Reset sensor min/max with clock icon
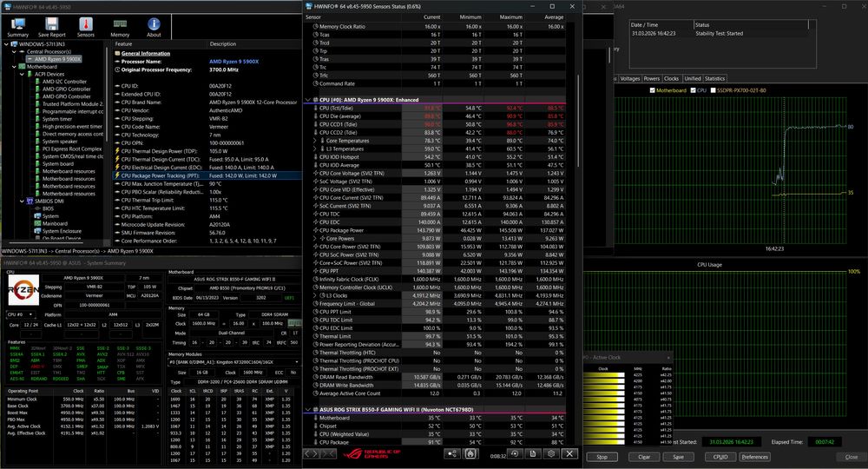The width and height of the screenshot is (868, 469). (x=516, y=453)
